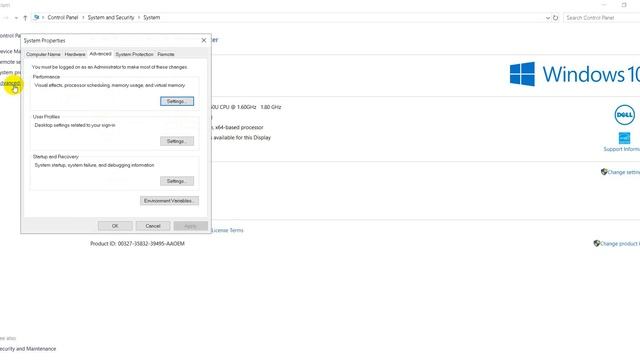Click the Change settings shield icon
Image resolution: width=640 pixels, height=360 pixels.
[x=604, y=172]
